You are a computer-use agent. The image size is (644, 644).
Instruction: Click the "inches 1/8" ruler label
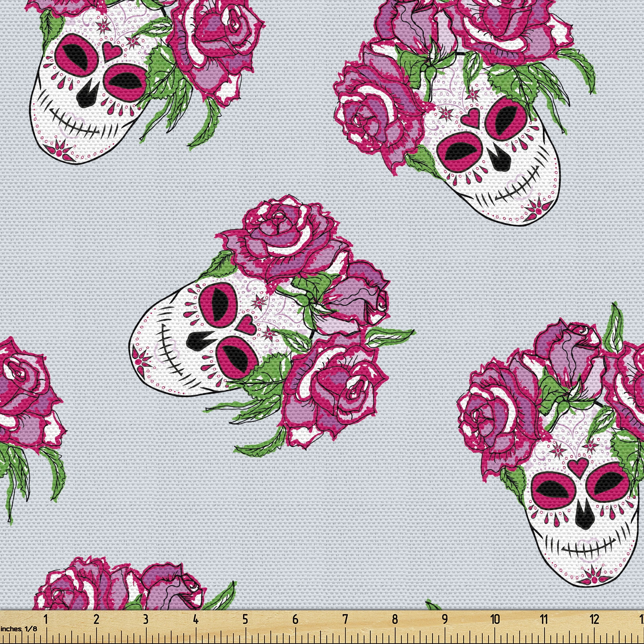(x=19, y=628)
